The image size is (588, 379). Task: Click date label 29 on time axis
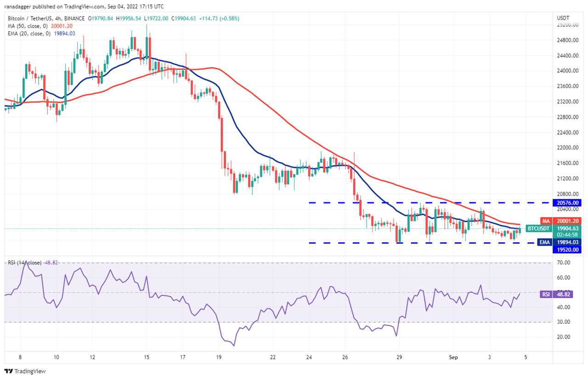pyautogui.click(x=399, y=357)
